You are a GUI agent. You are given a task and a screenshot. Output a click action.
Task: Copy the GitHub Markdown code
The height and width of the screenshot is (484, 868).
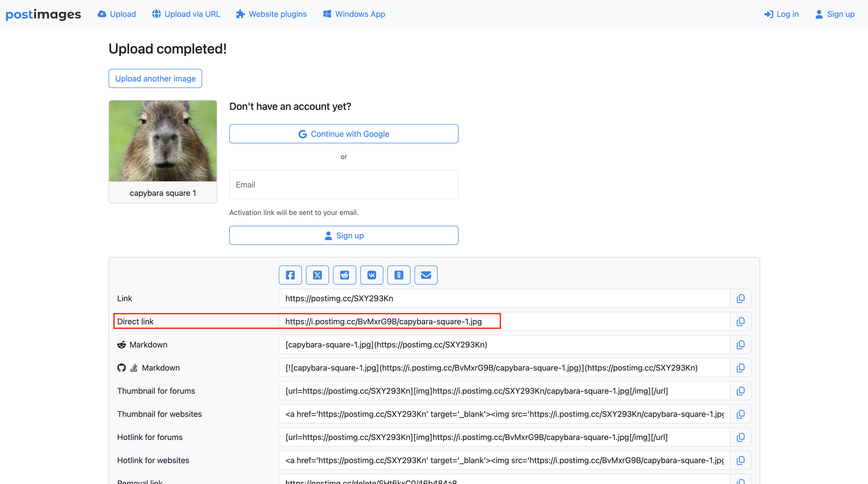pos(740,368)
